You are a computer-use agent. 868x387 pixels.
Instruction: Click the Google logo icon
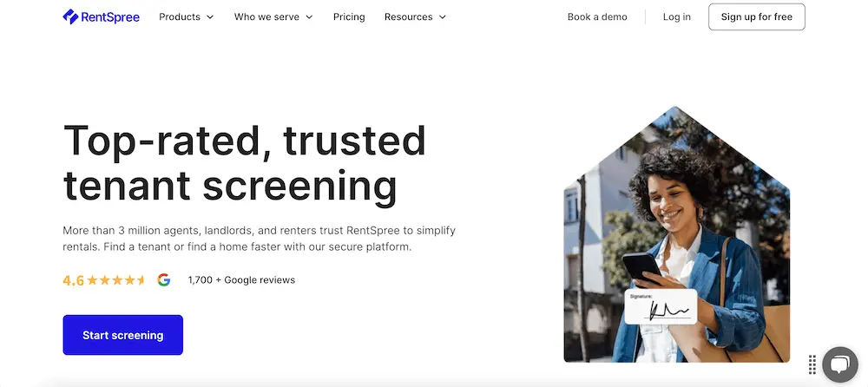tap(163, 280)
